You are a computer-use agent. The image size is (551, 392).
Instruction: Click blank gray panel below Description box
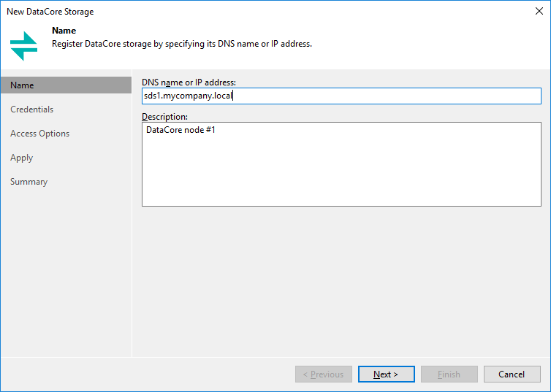tap(341, 281)
